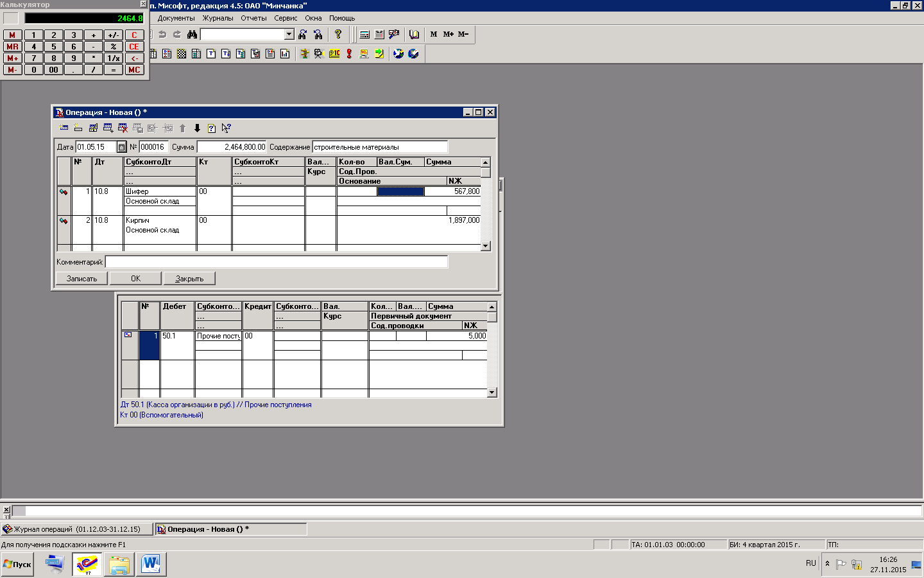Screen dimensions: 924x578
Task: Click the Комментарий input field
Action: point(277,262)
